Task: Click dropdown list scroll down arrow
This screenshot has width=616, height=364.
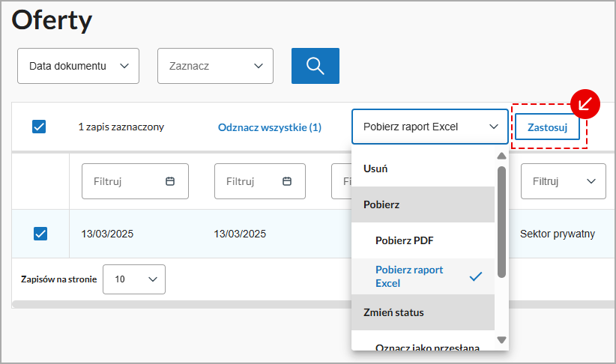Action: click(x=501, y=340)
